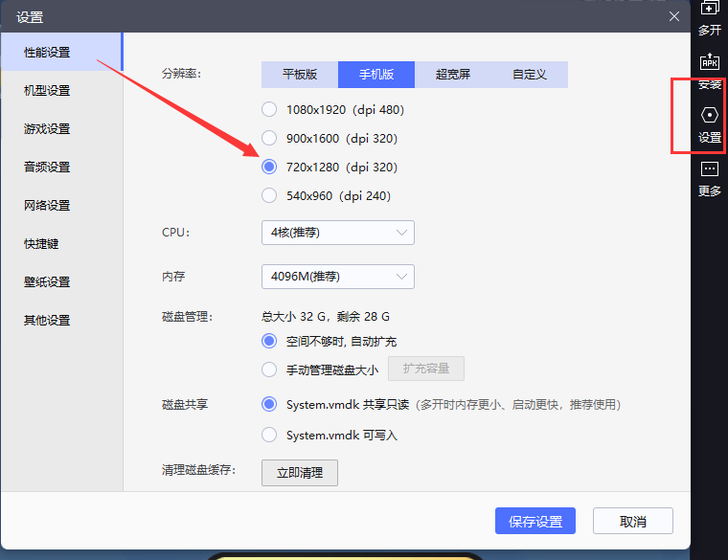Screen dimensions: 728x560
Task: Select 1080x1920 (dpi 480) resolution
Action: [x=269, y=109]
